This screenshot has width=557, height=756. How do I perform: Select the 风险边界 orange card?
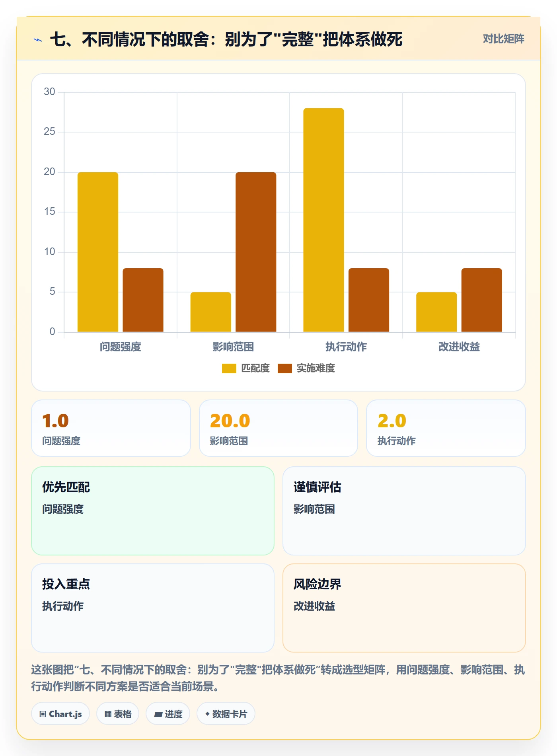(x=404, y=608)
